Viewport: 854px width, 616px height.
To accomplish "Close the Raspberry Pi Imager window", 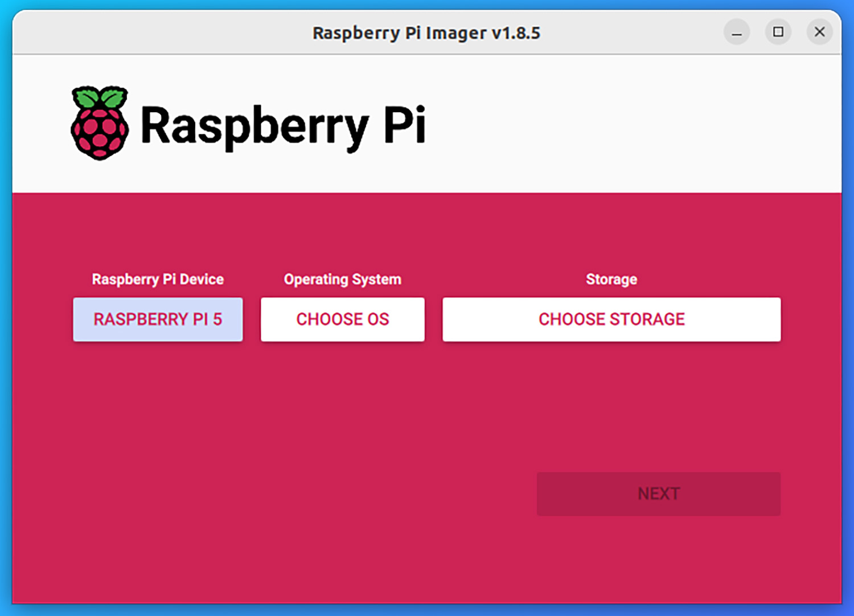I will tap(820, 32).
